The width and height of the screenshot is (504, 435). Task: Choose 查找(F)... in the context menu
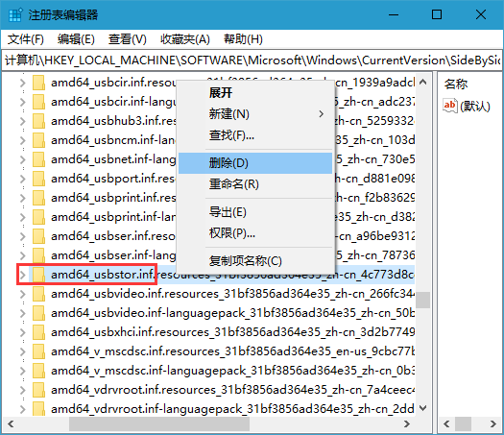pyautogui.click(x=255, y=135)
